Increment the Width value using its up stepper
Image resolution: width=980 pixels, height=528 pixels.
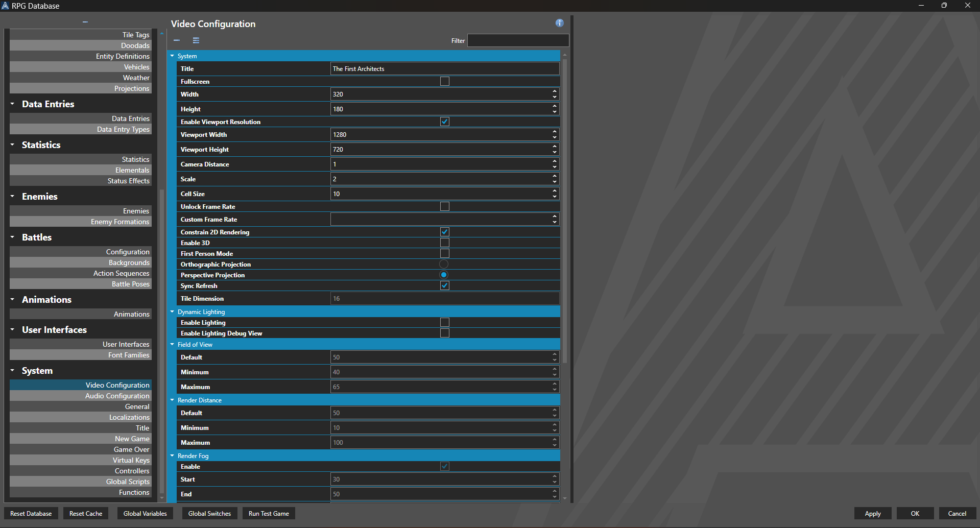click(554, 91)
